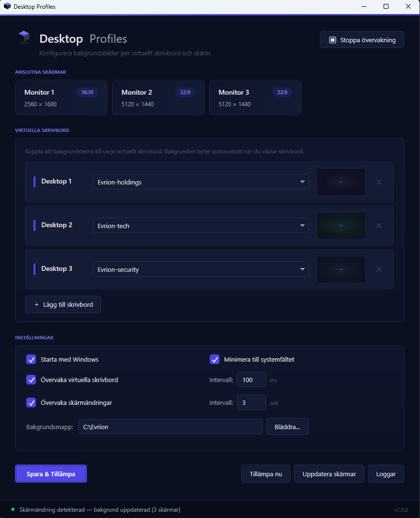Remove Desktop 3 with its X icon

(x=379, y=269)
